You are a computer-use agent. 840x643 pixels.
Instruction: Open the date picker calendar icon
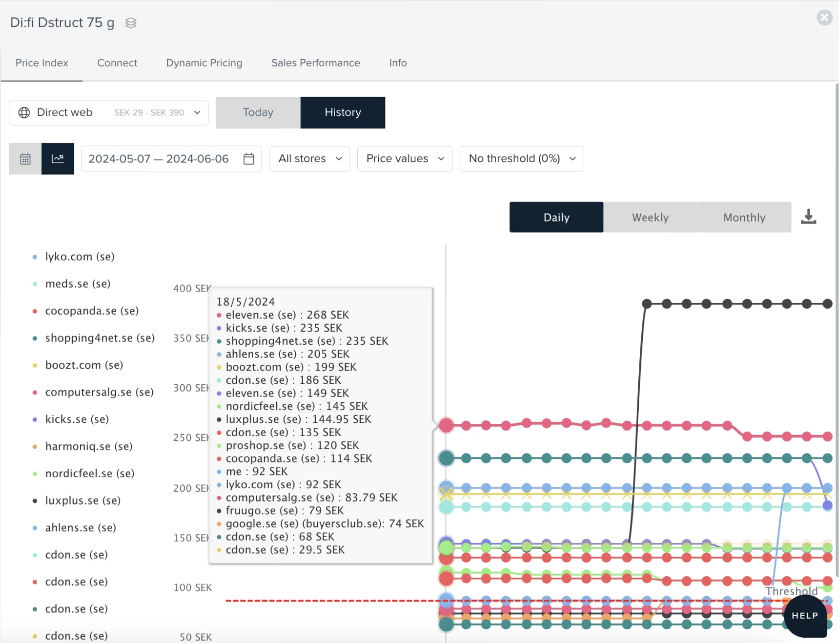click(249, 159)
